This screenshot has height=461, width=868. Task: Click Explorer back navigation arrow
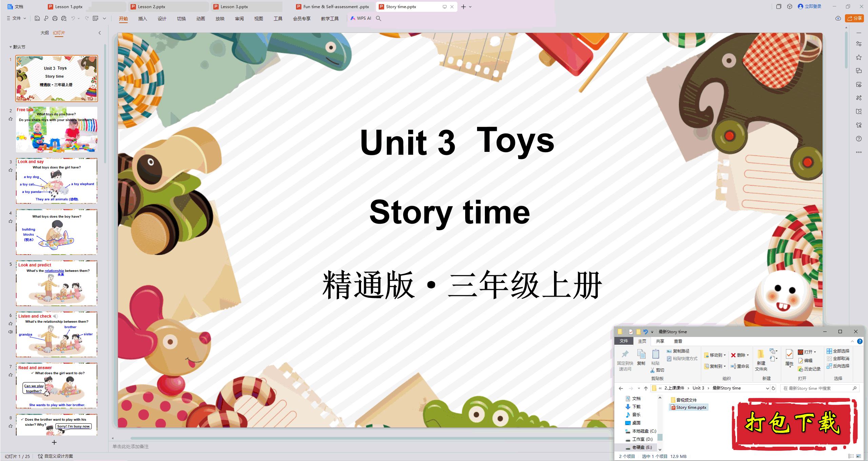tap(621, 388)
